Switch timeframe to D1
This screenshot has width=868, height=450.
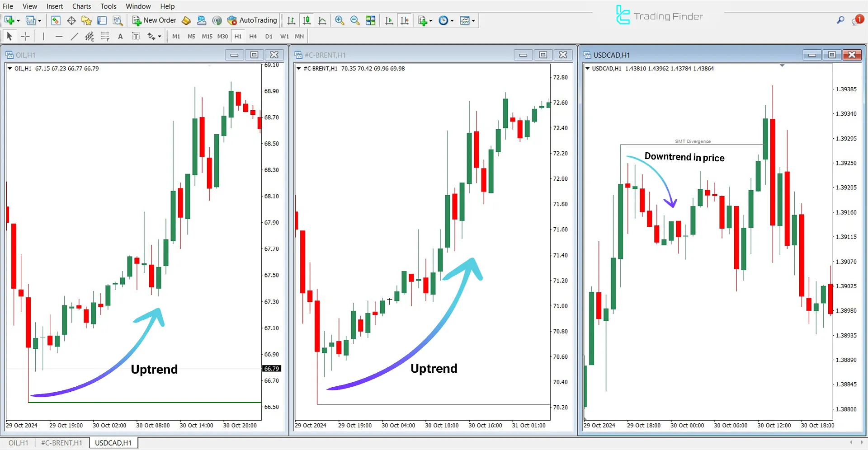pos(269,36)
